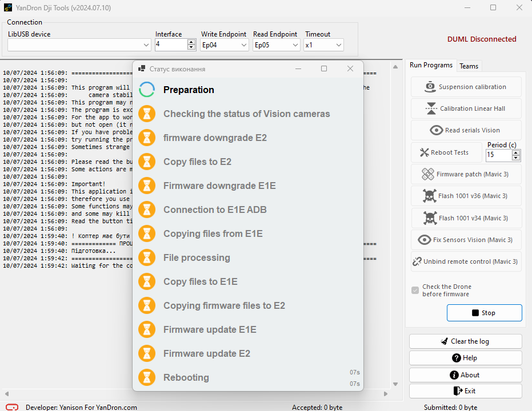
Task: Click the Clear the log button
Action: pyautogui.click(x=465, y=341)
